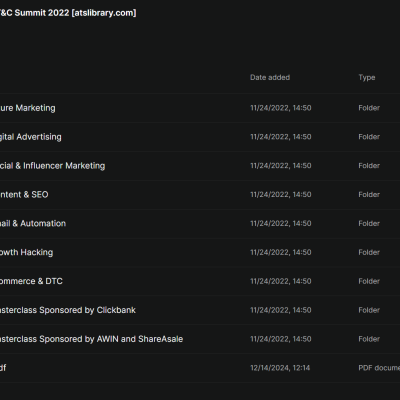Screen dimensions: 400x400
Task: Open Masterclass Sponsored by AWIN and ShareAsale
Action: (x=91, y=339)
